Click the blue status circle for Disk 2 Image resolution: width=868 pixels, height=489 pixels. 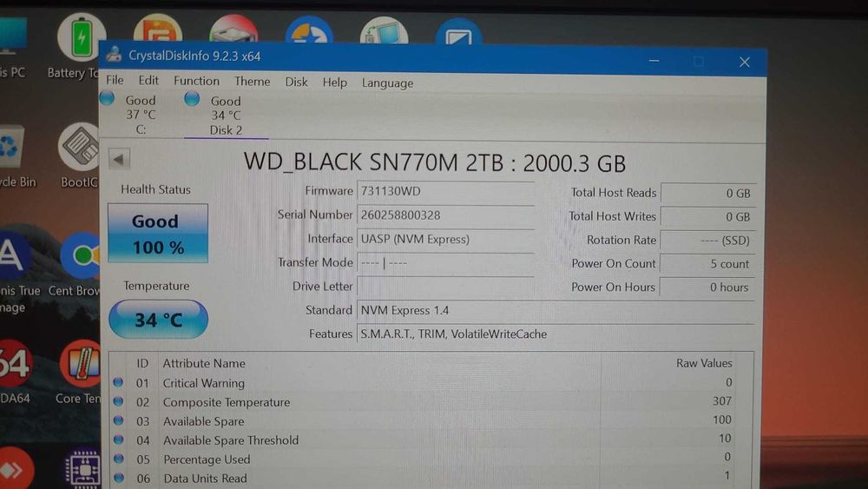(192, 98)
